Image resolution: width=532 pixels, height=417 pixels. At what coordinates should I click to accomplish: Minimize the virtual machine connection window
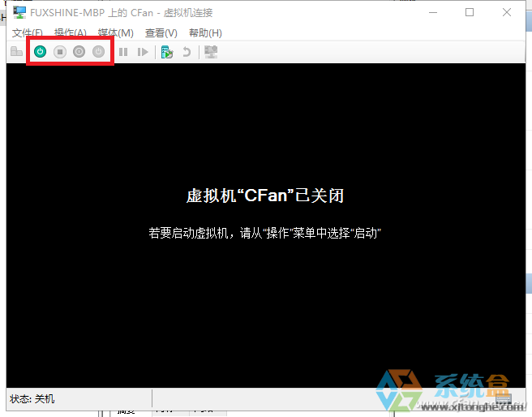coord(432,12)
